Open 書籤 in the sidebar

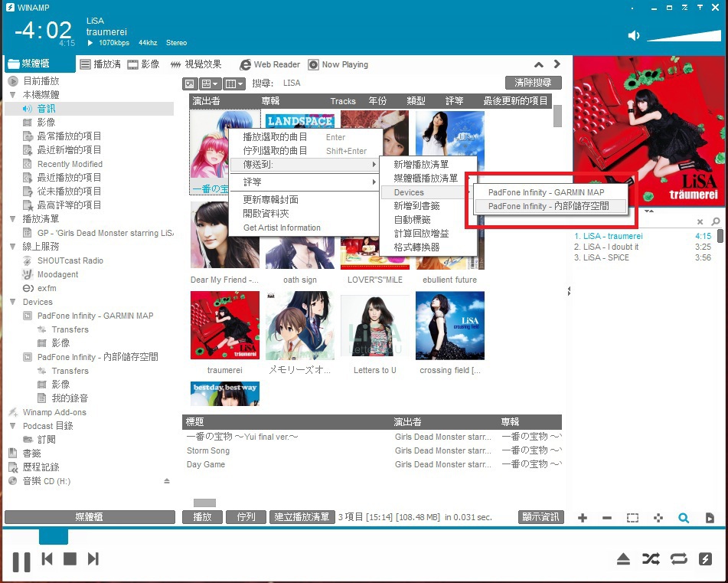click(31, 454)
